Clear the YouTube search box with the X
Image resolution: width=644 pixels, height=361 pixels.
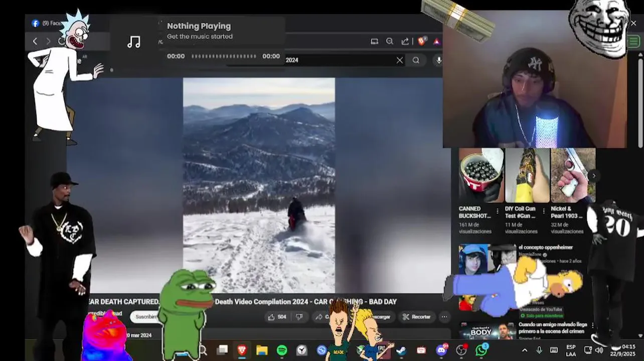coord(399,60)
